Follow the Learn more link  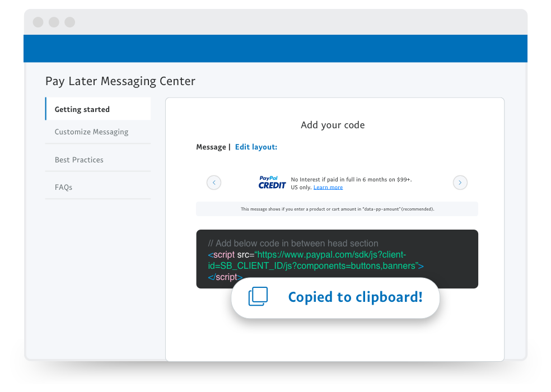pos(328,188)
